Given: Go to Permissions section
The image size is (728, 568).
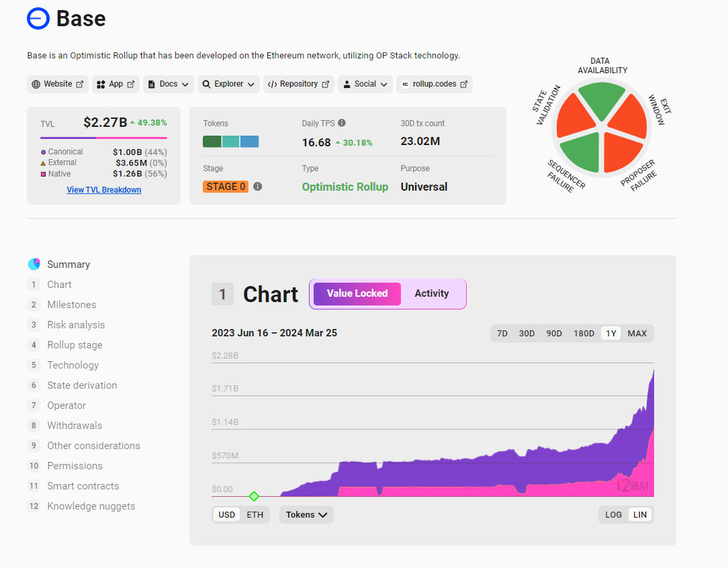Looking at the screenshot, I should tap(75, 466).
